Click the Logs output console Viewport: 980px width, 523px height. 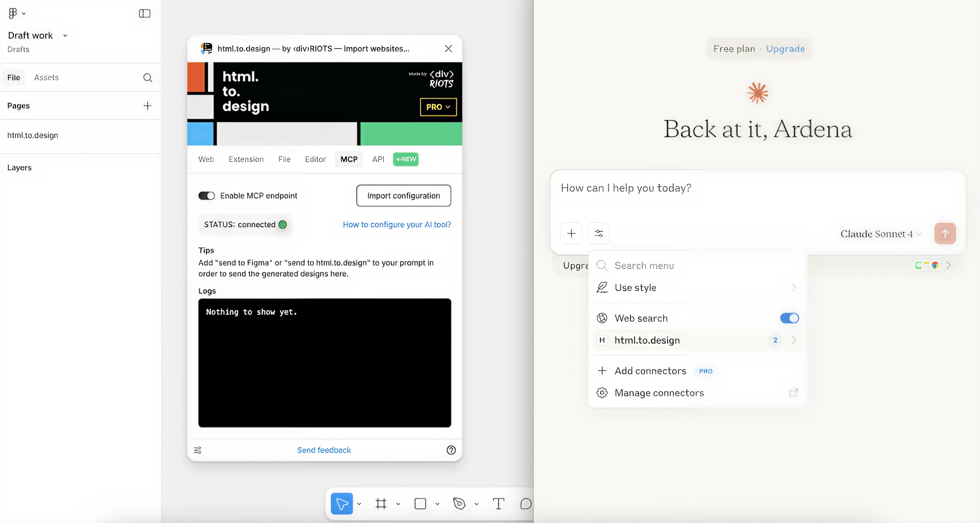click(x=325, y=363)
